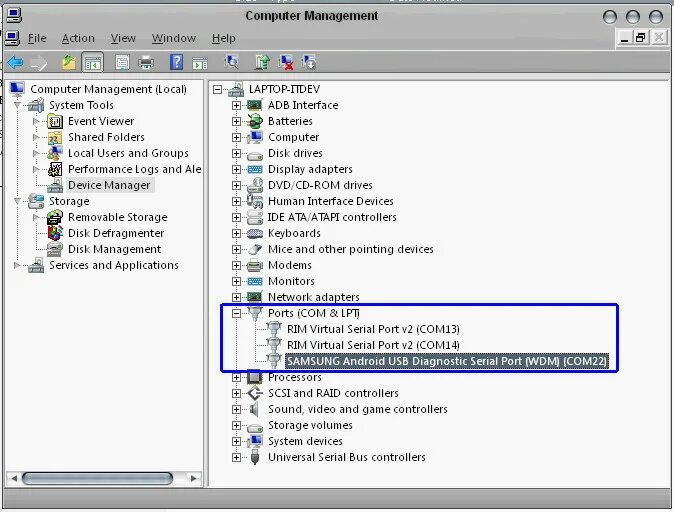674x512 pixels.
Task: Click the Disable device toolbar icon
Action: pos(309,62)
